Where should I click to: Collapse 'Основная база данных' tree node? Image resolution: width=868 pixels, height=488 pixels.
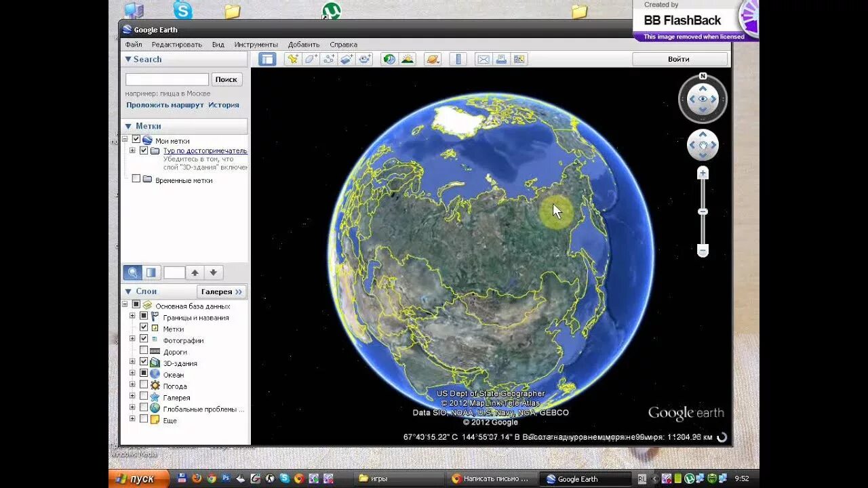coord(125,304)
